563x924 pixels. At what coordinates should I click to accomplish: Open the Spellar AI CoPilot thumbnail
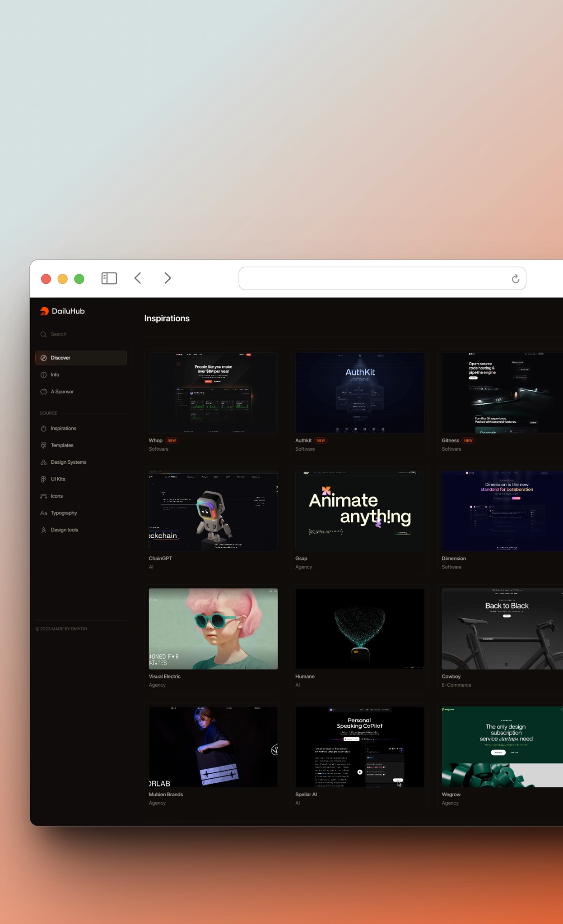(359, 747)
